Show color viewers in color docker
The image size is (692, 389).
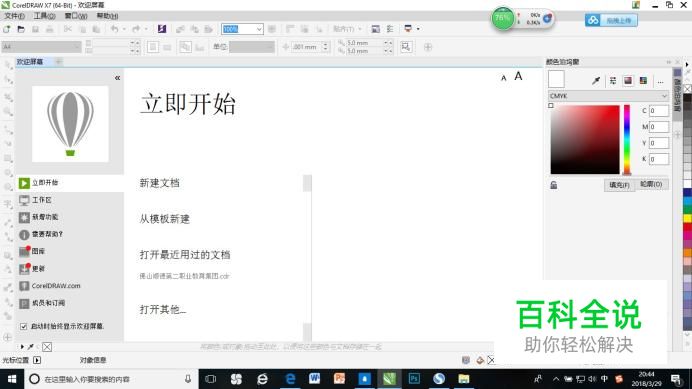point(628,80)
